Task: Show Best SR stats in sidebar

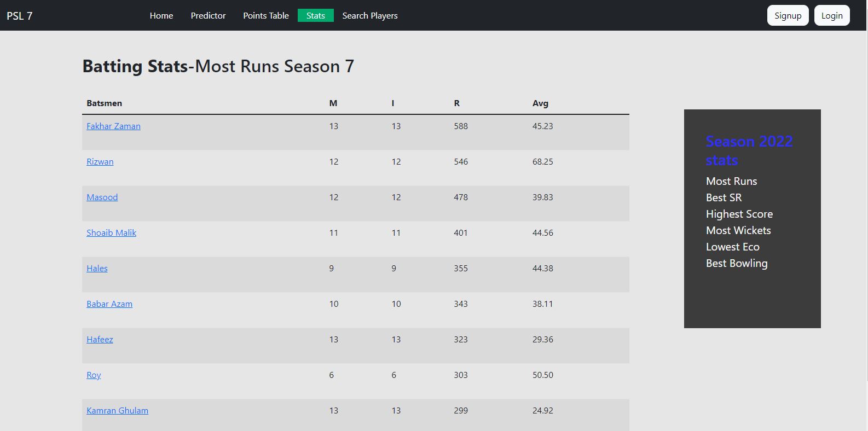Action: 724,197
